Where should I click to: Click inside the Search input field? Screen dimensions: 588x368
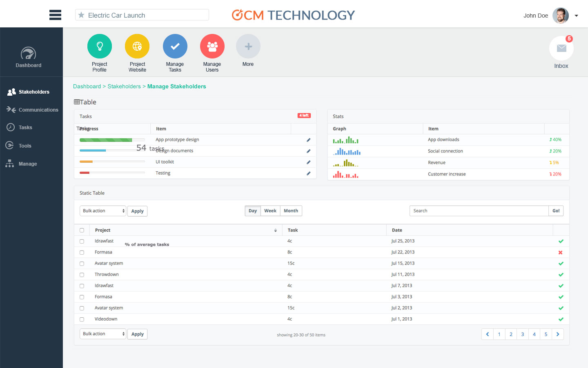point(479,211)
